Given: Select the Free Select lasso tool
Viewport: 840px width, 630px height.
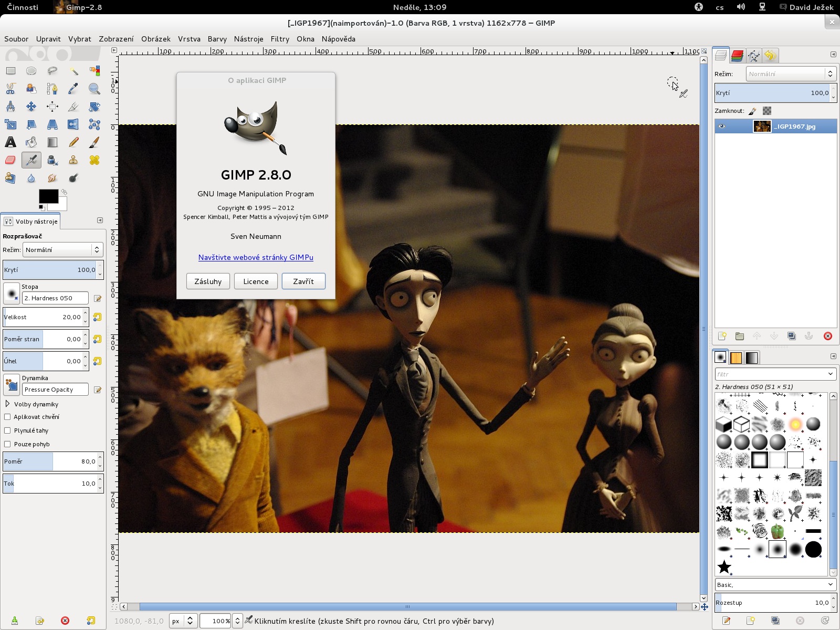Looking at the screenshot, I should pos(52,71).
